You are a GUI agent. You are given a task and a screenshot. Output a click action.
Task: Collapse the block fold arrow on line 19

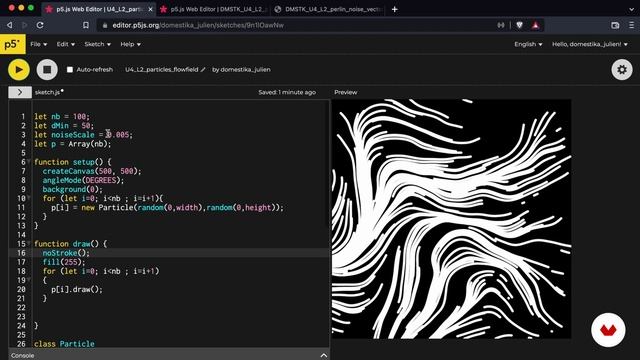click(x=29, y=280)
